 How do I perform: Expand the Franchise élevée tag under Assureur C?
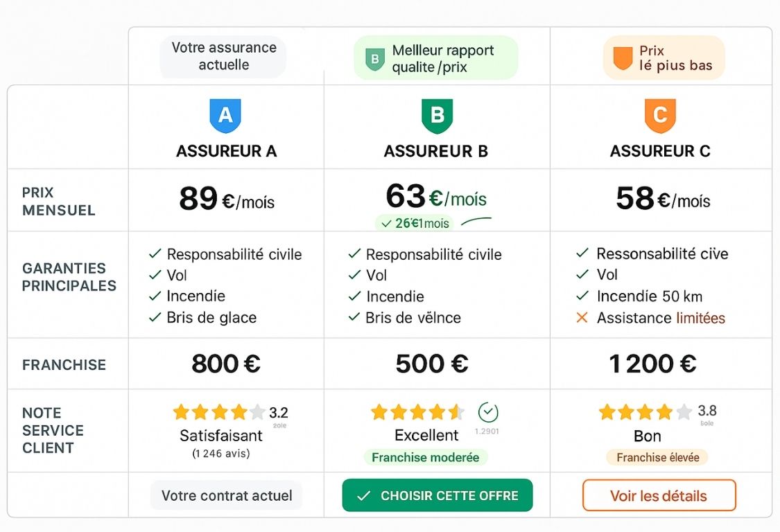[x=657, y=457]
